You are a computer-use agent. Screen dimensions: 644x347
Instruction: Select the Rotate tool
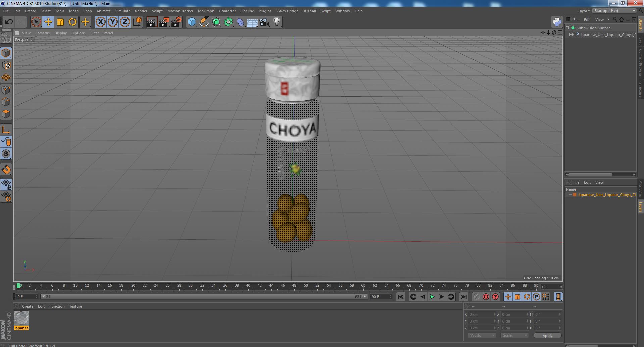(x=72, y=22)
